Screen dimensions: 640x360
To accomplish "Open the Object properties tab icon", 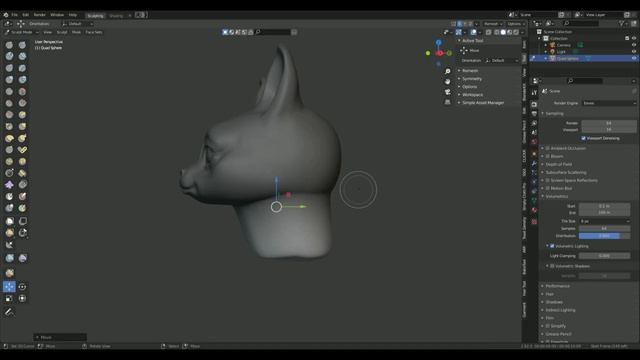I will click(x=534, y=153).
